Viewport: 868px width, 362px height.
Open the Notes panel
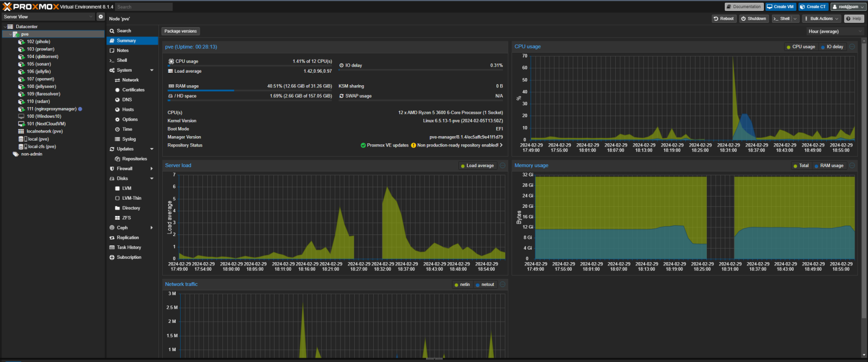coord(132,50)
